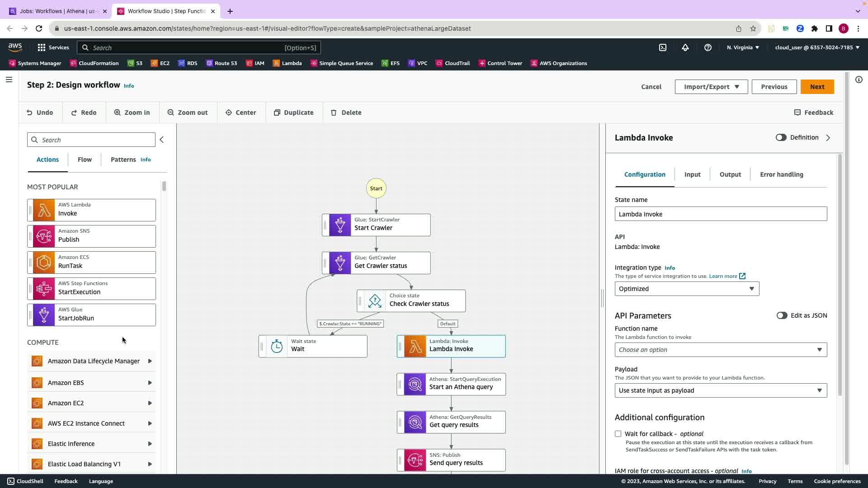The height and width of the screenshot is (488, 868).
Task: Click the Check Crawler status choice icon
Action: [375, 301]
